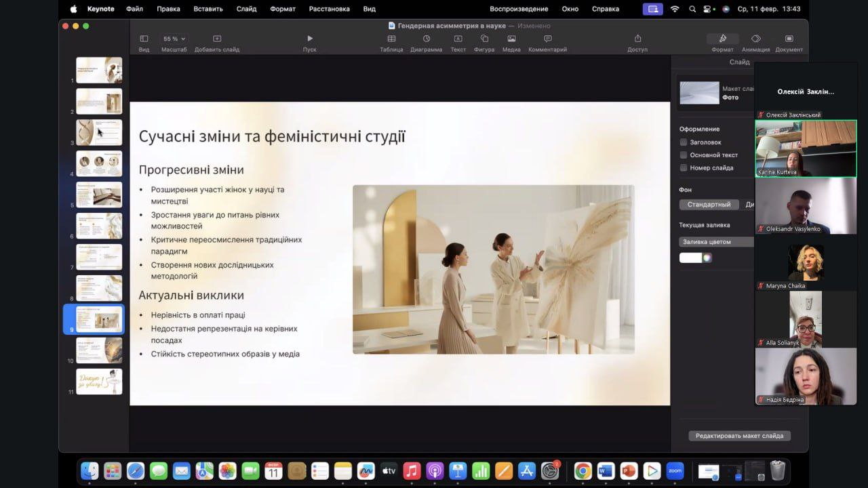Check the Номер слайда option

pyautogui.click(x=684, y=168)
